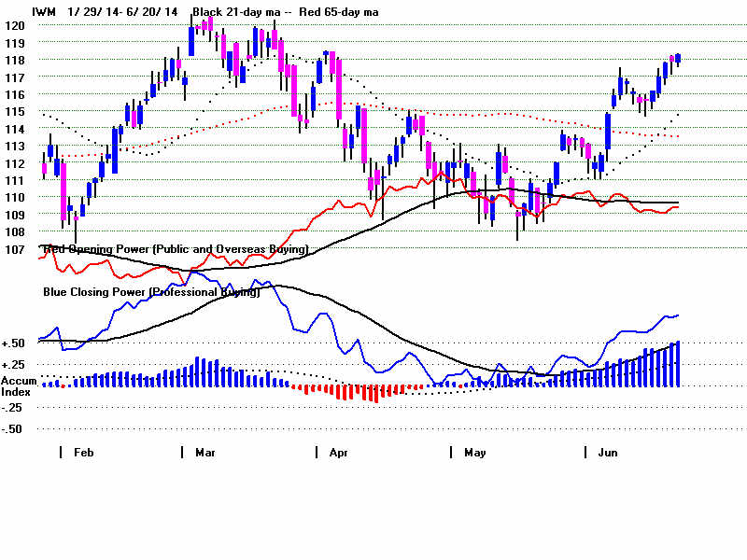Screen dimensions: 747x560
Task: Click the "Blue Closing Power" indicator label
Action: [x=151, y=292]
